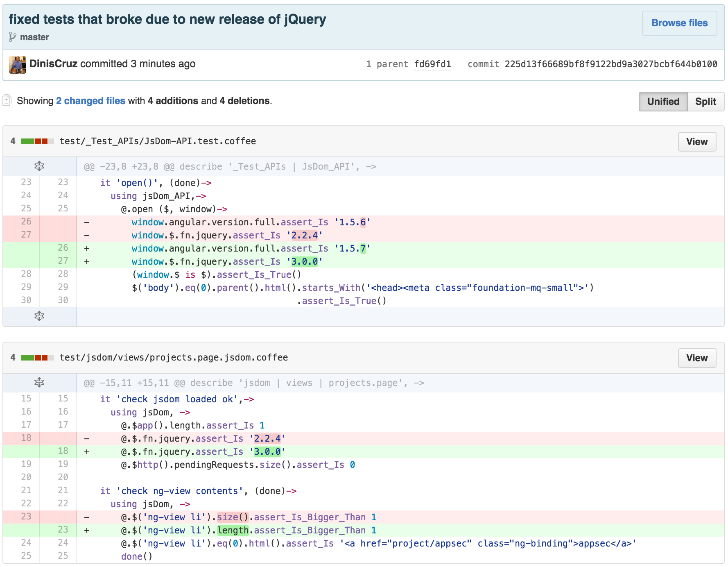Open the 2 changed files link
Screen dimensions: 728x567
point(90,101)
